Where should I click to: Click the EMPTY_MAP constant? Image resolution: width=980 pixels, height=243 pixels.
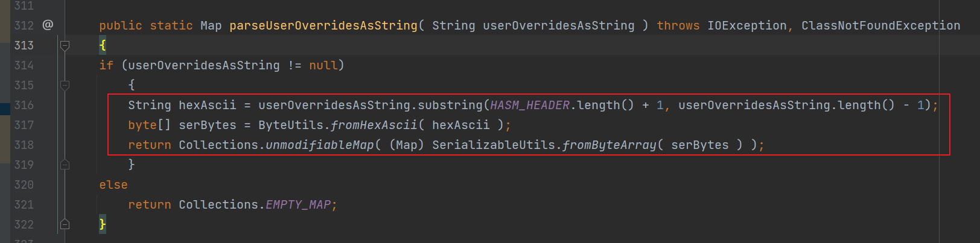tap(298, 204)
